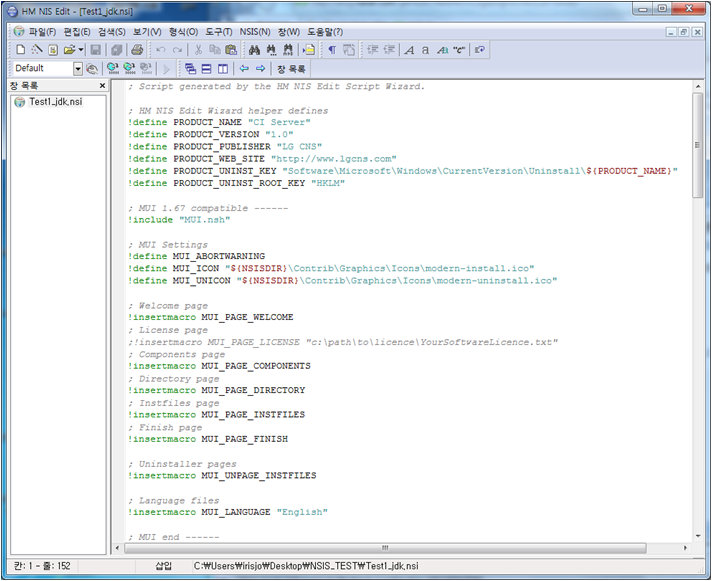
Task: Click the next window right arrow icon
Action: [260, 68]
